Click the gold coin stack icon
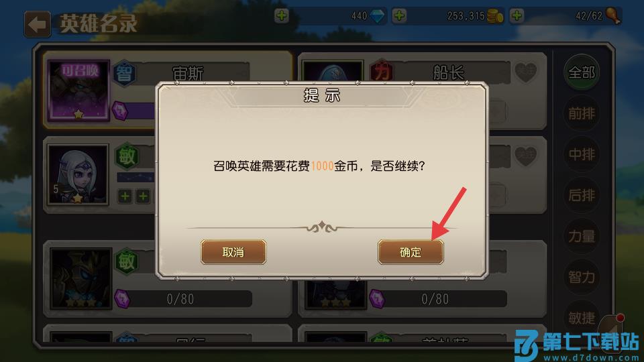 [495, 16]
